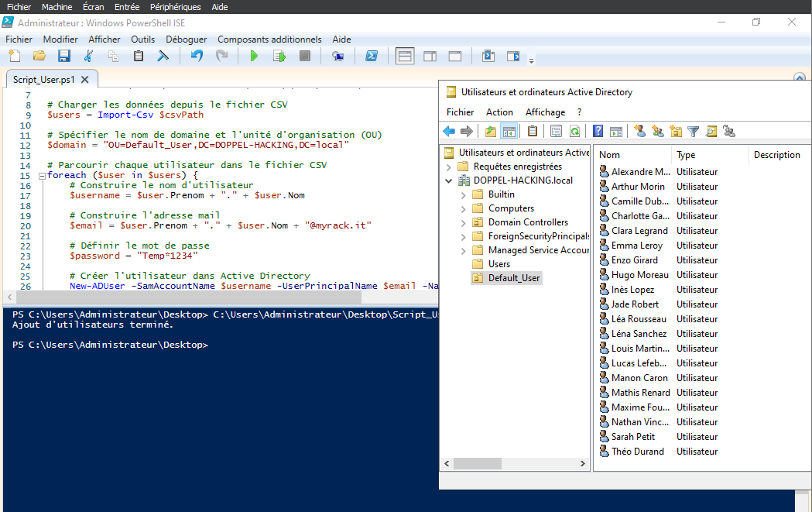
Task: Paste from clipboard in PowerShell ISE toolbar
Action: [139, 56]
